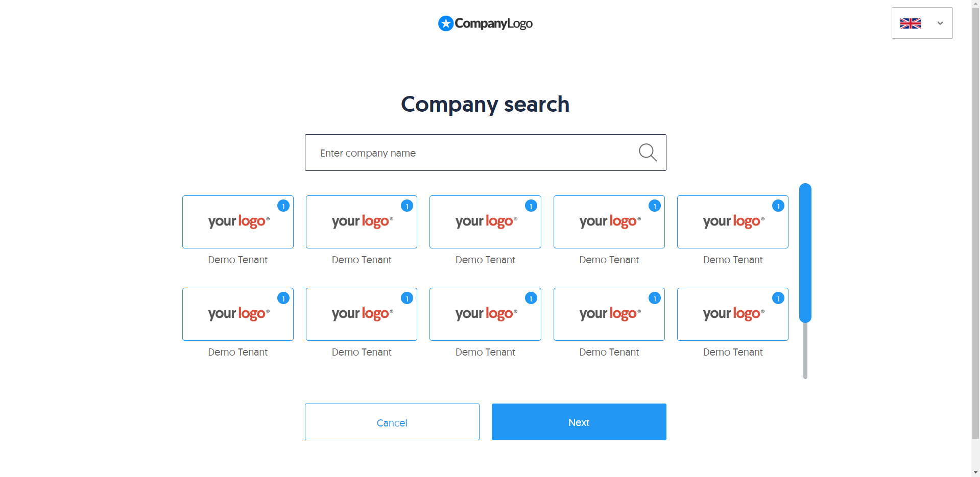Click the page scrollbar down arrow
Screen dimensions: 980x477
click(975, 472)
